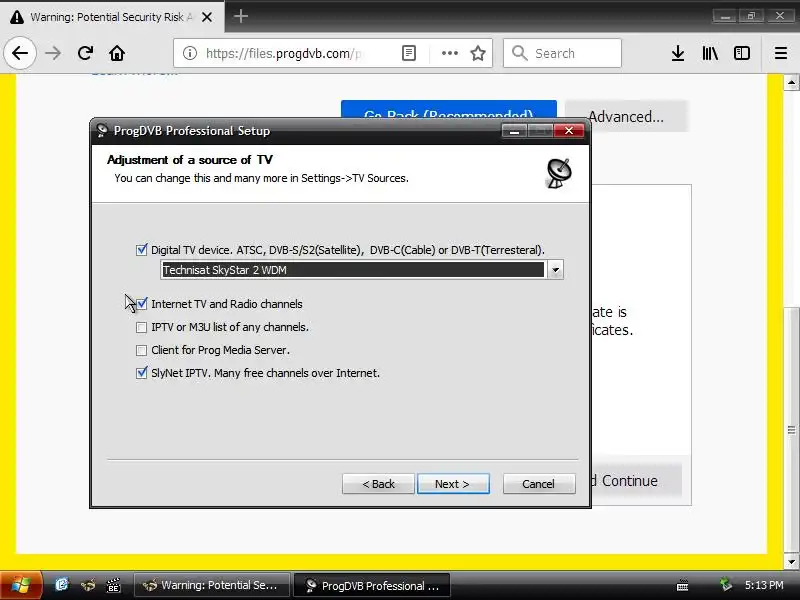The height and width of the screenshot is (600, 800).
Task: Open the browser downloads panel
Action: [x=678, y=53]
